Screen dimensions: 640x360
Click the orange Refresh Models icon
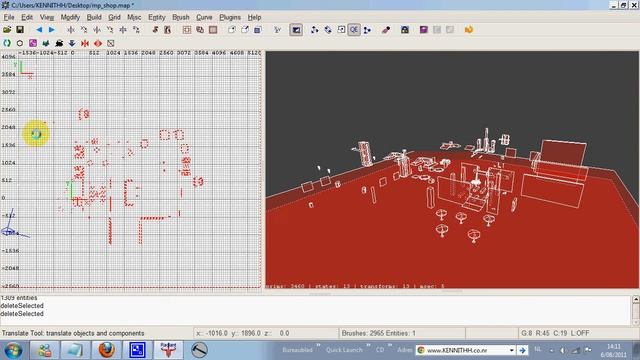coord(469,30)
